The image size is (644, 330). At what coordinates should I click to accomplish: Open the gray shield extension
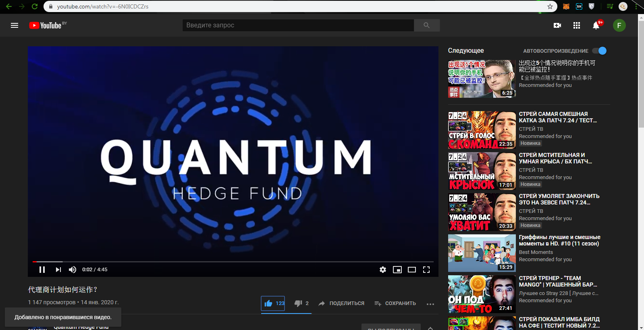coord(592,6)
